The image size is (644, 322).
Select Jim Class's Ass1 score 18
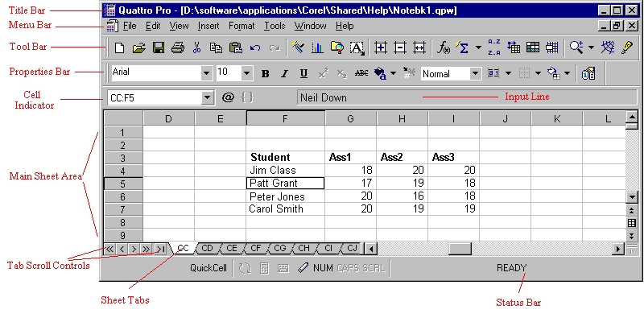(x=350, y=171)
